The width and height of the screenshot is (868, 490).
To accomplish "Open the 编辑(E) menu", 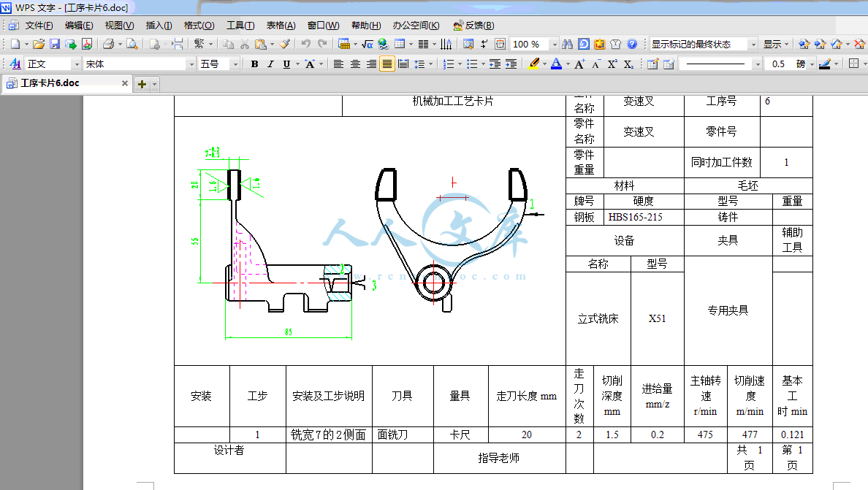I will (79, 26).
